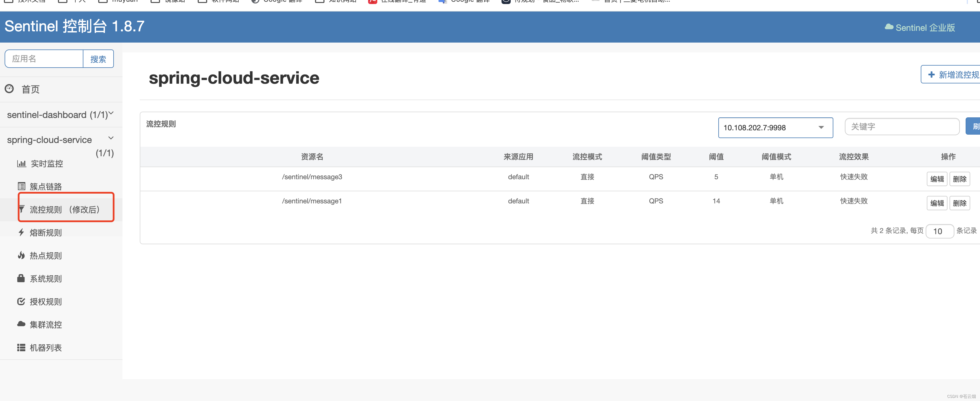
Task: Click the bar chart icon for 实时监控
Action: click(21, 164)
